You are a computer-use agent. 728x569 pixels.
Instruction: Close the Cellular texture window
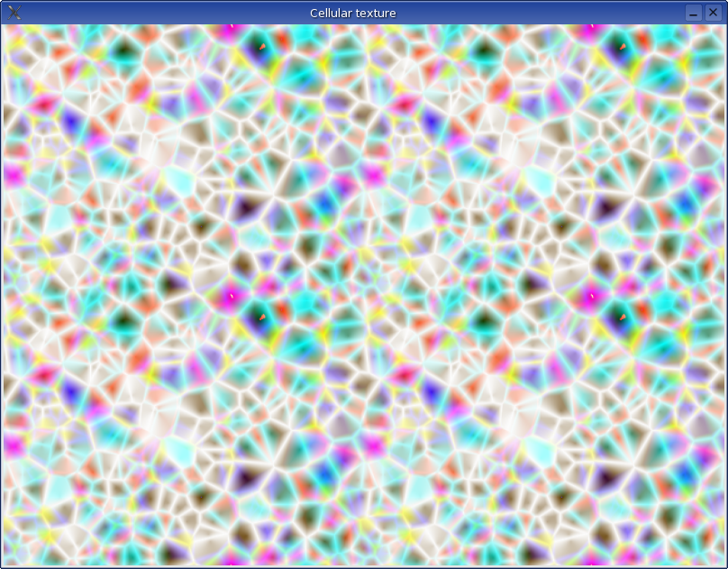714,13
